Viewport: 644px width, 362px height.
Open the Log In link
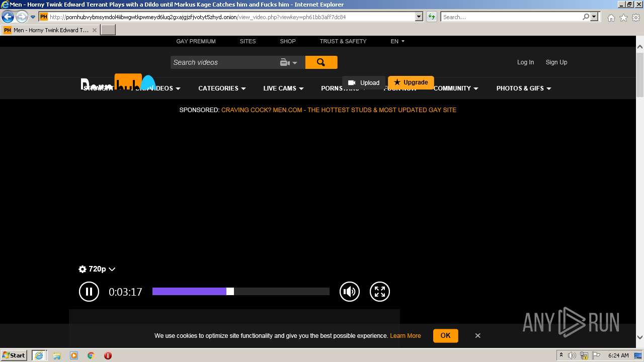tap(525, 62)
